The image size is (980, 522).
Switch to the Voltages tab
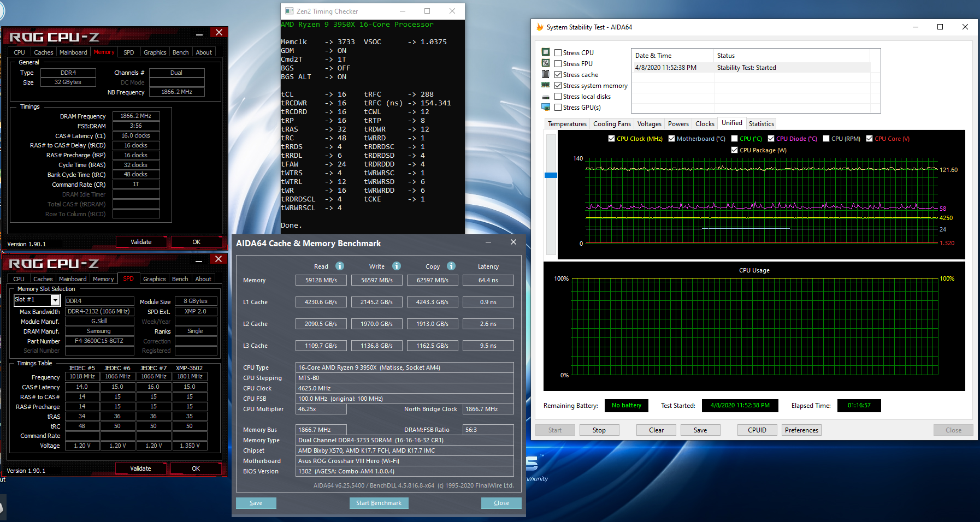(649, 124)
